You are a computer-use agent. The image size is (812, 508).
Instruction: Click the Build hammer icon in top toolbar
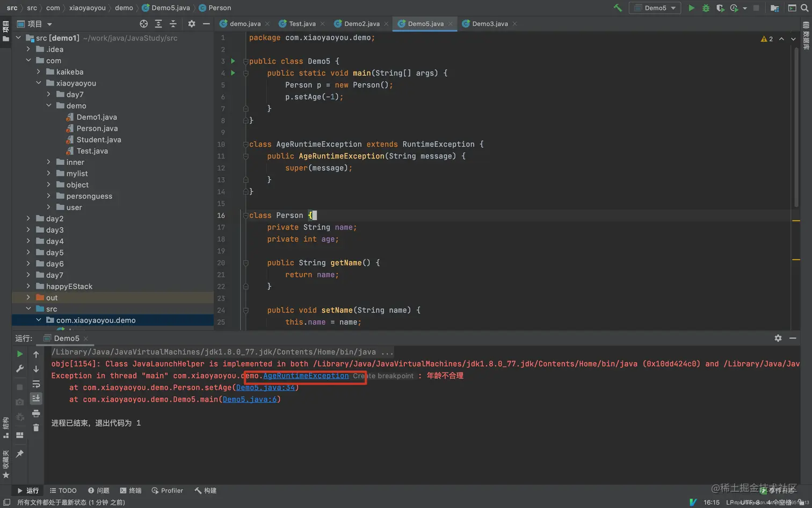pyautogui.click(x=618, y=8)
